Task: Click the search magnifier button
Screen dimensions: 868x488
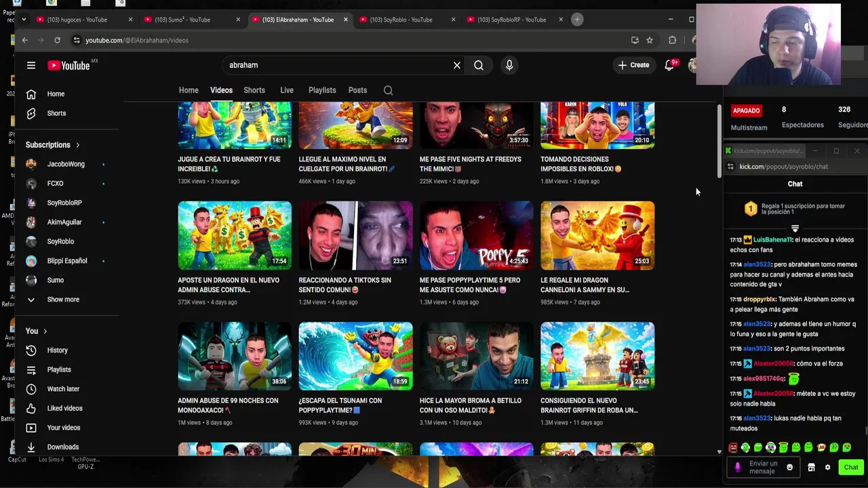Action: pos(479,65)
